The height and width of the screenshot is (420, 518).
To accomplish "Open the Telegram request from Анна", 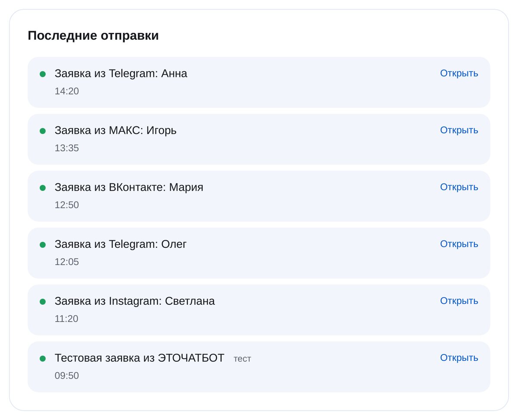I will 459,73.
